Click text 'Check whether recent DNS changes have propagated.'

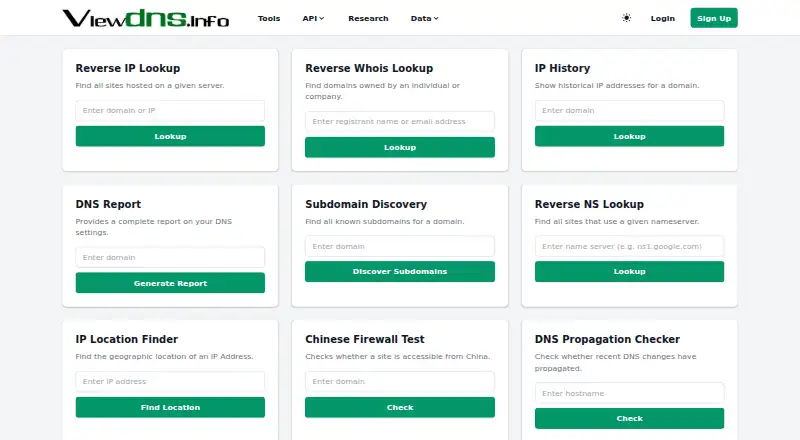tap(615, 362)
